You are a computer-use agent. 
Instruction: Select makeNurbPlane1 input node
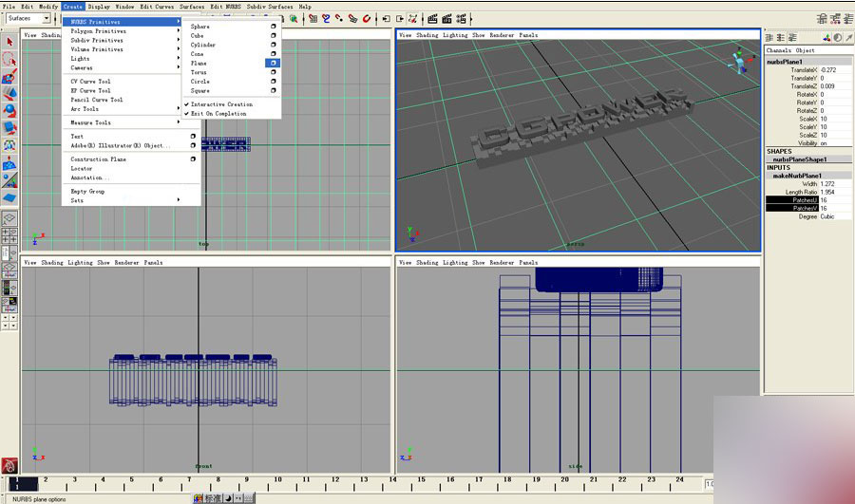coord(798,176)
